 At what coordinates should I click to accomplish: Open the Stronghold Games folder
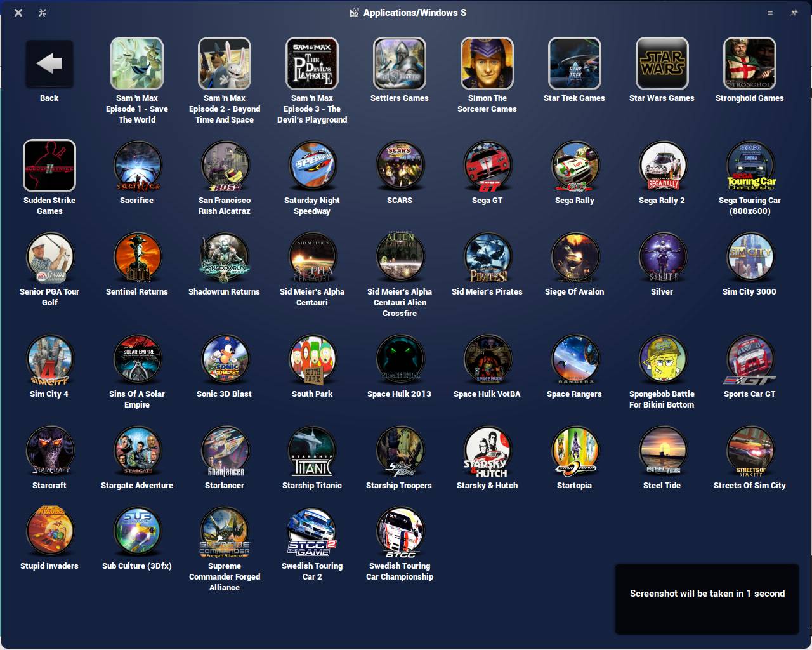pos(750,63)
